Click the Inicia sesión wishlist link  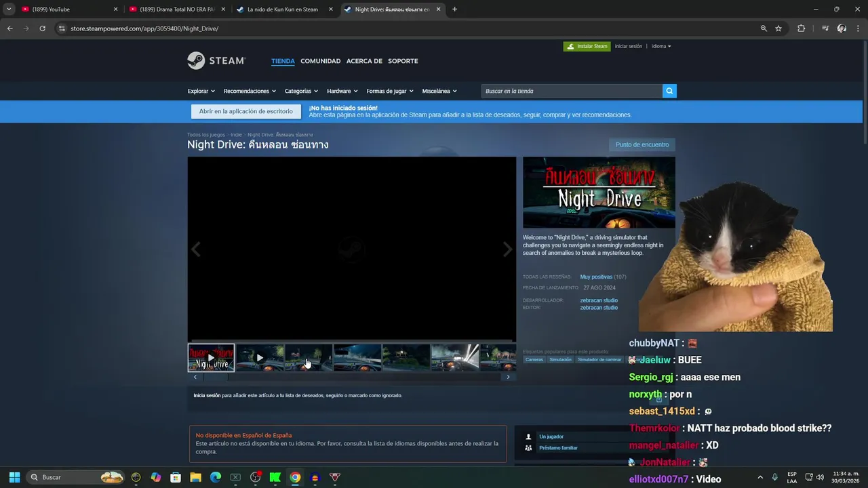(207, 395)
